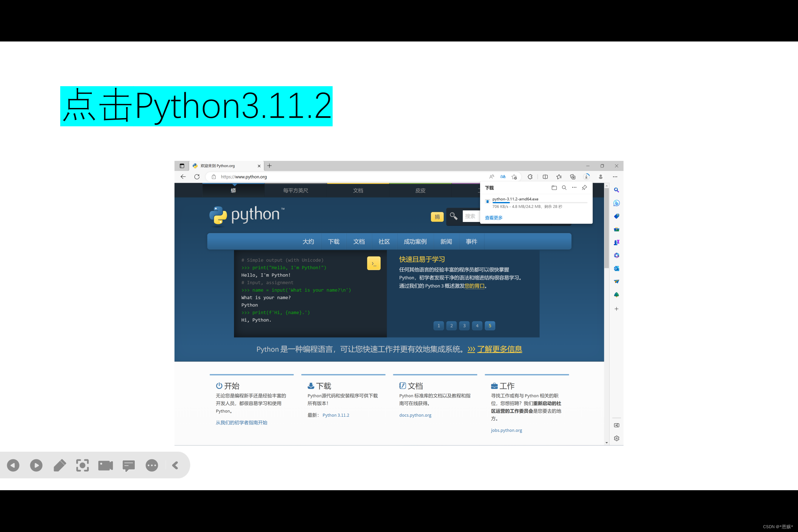Screen dimensions: 798x532
Task: Switch to the 文档 top tab
Action: tap(358, 190)
